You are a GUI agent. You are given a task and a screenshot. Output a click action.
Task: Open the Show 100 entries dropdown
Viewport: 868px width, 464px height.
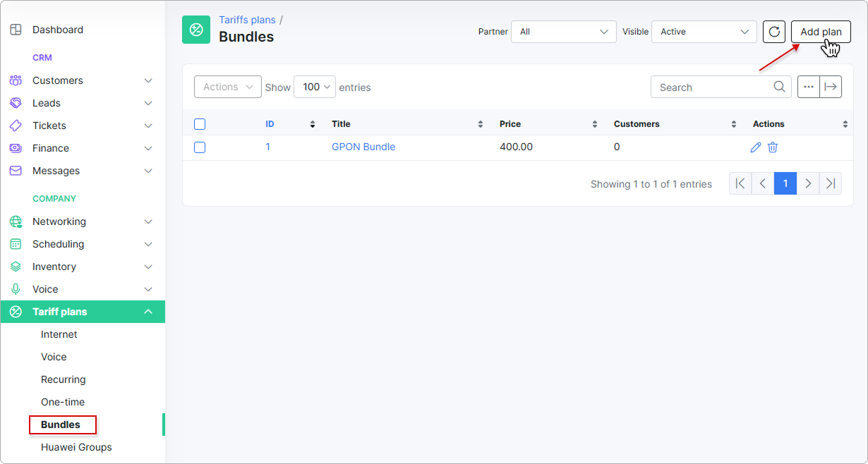[315, 87]
